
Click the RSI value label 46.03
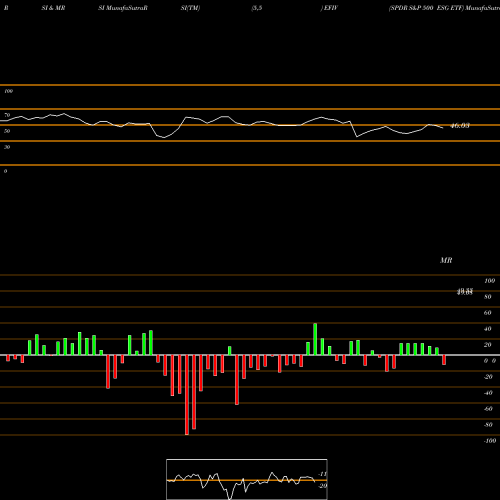coord(460,126)
